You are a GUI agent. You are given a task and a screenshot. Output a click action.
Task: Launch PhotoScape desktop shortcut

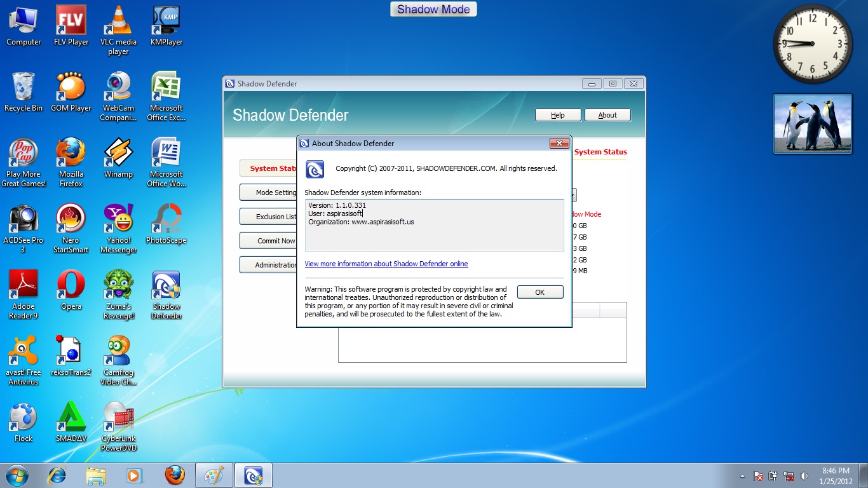pos(166,224)
